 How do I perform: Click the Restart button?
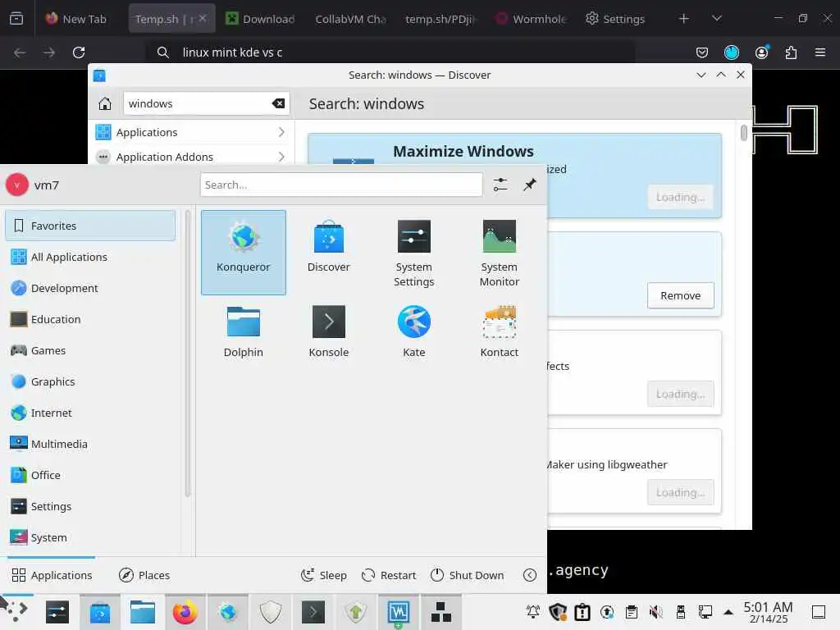click(388, 575)
